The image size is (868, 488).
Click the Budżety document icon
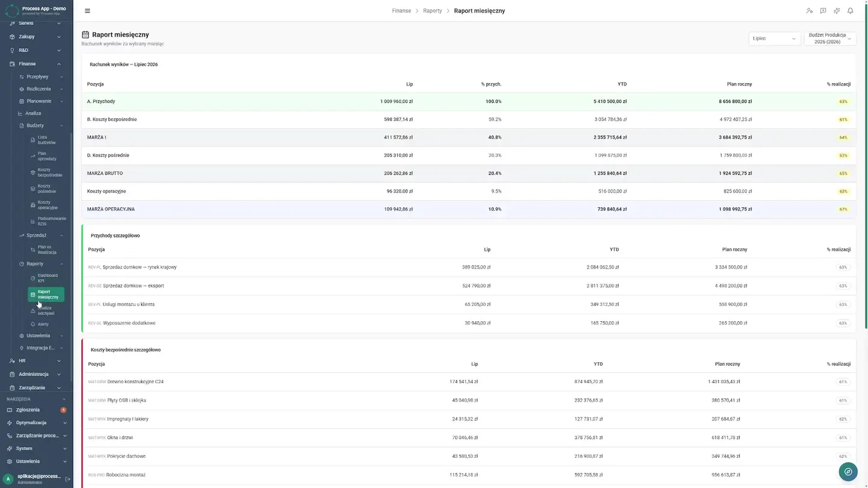tap(22, 126)
